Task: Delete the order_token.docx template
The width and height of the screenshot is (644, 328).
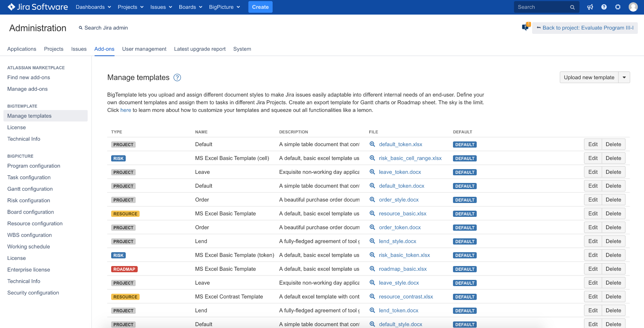Action: (x=613, y=227)
